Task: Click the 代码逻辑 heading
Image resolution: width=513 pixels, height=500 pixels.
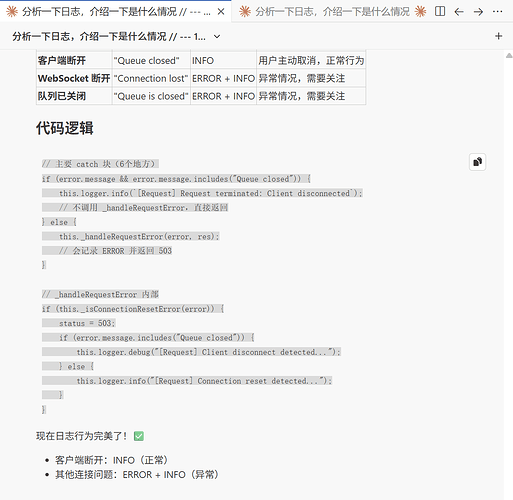Action: coord(65,128)
